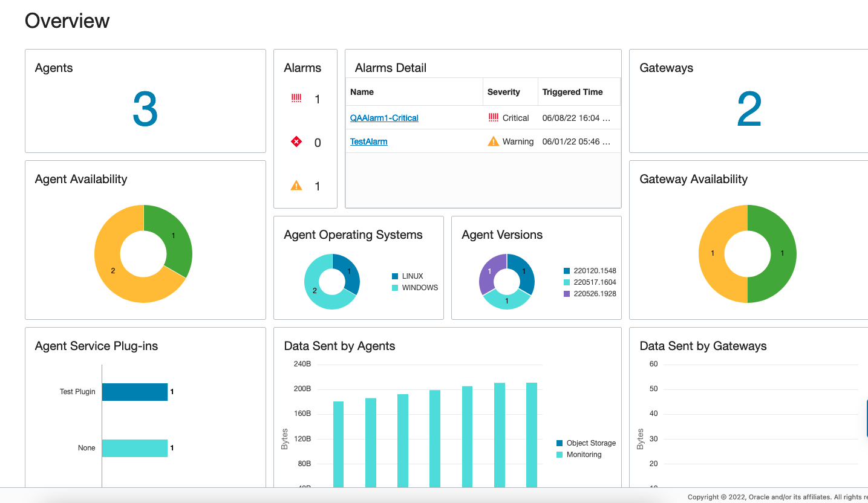
Task: Click the yellow slice in Agent Availability chart
Action: (114, 270)
